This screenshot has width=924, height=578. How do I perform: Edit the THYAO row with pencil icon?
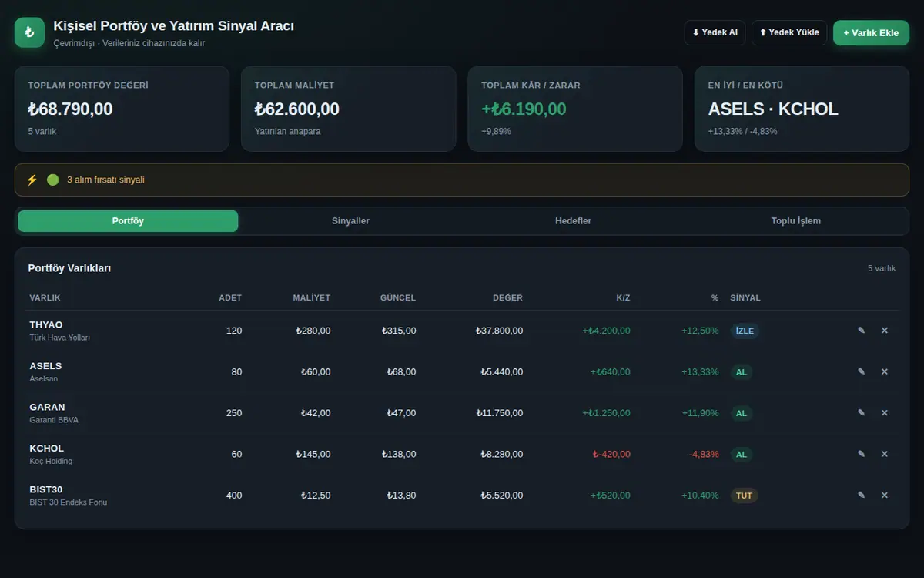click(x=861, y=331)
